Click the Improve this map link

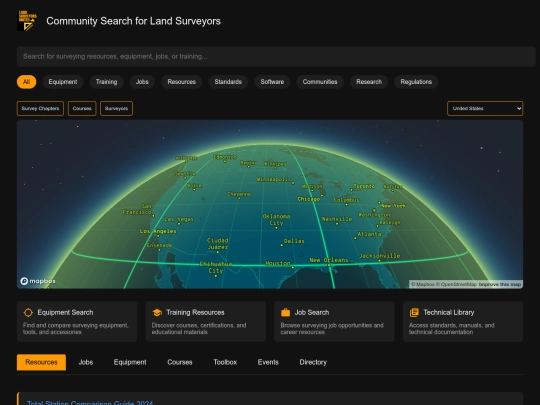500,284
